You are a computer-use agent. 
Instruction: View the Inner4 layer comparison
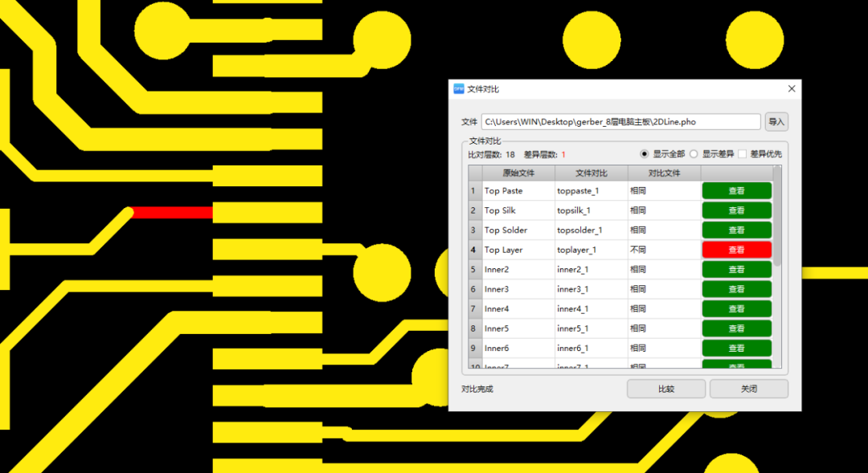[737, 308]
